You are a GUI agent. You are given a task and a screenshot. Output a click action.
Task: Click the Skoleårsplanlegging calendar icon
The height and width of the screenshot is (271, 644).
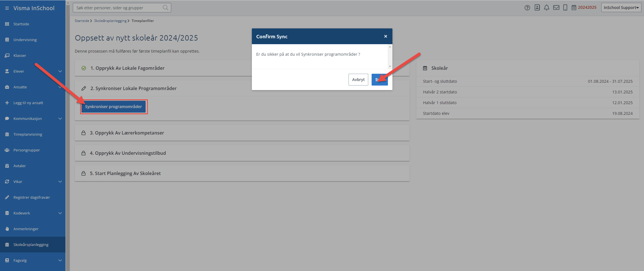pyautogui.click(x=7, y=245)
